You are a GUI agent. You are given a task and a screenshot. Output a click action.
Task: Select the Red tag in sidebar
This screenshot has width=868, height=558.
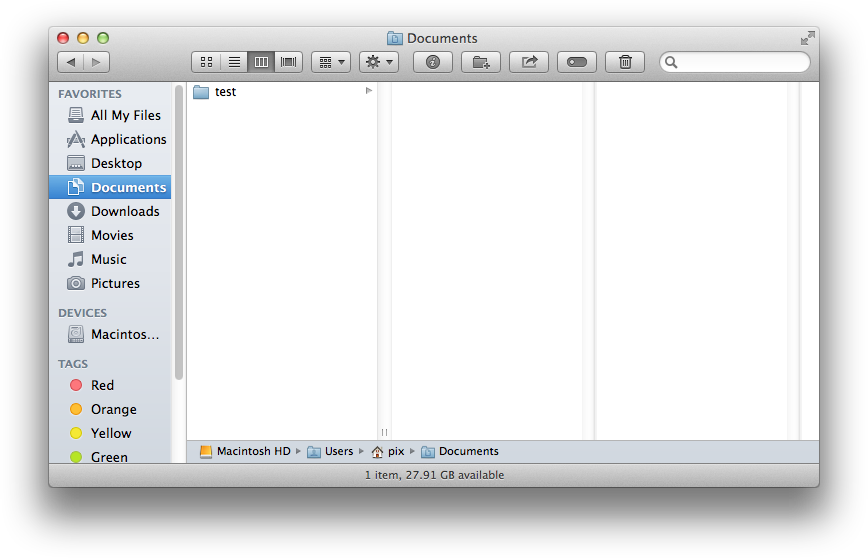click(102, 385)
